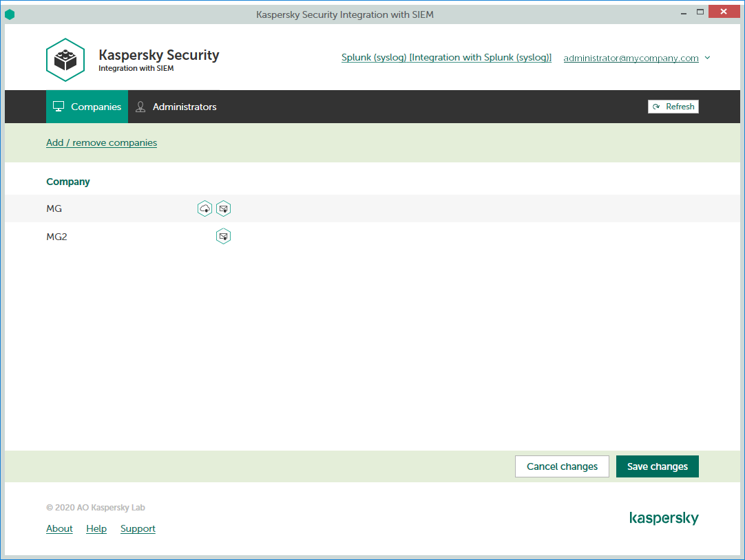This screenshot has height=560, width=745.
Task: Click the mail integration icon for company MG2
Action: [x=223, y=236]
